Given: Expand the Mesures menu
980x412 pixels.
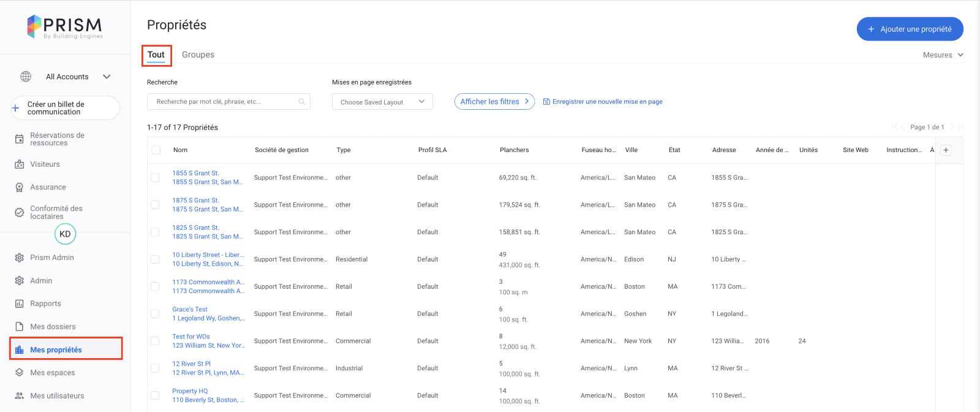Looking at the screenshot, I should click(x=943, y=55).
